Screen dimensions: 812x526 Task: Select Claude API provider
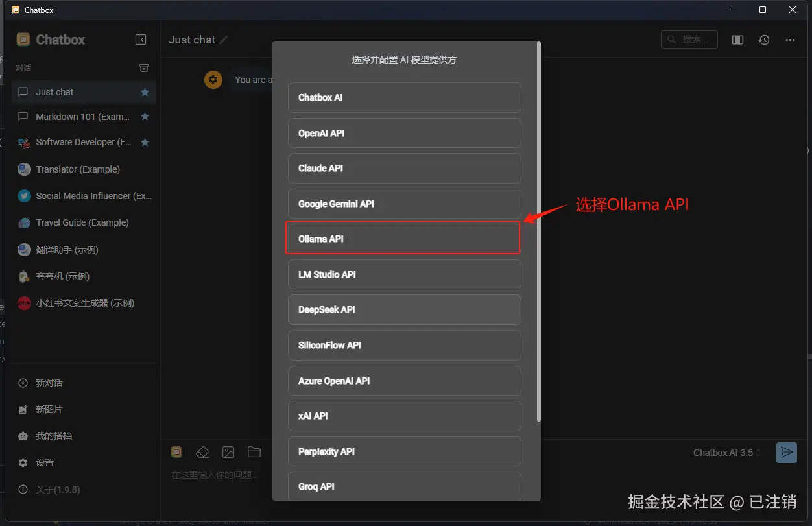coord(404,168)
